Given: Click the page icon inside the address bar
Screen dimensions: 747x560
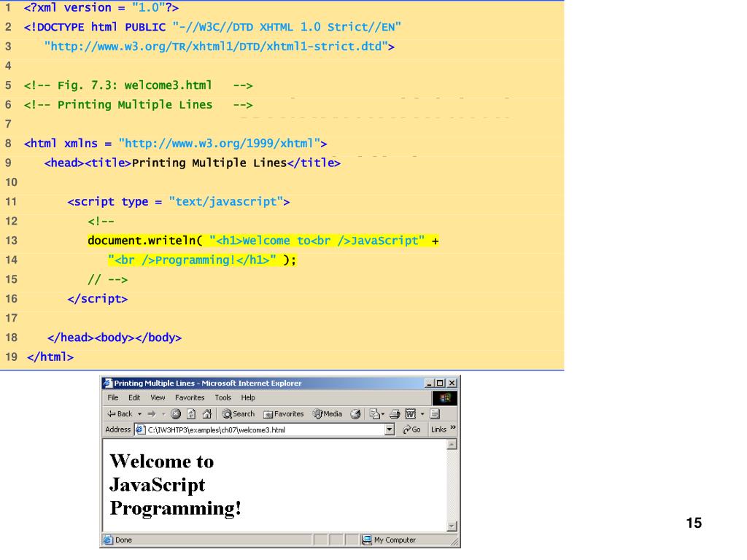Looking at the screenshot, I should coord(141,429).
